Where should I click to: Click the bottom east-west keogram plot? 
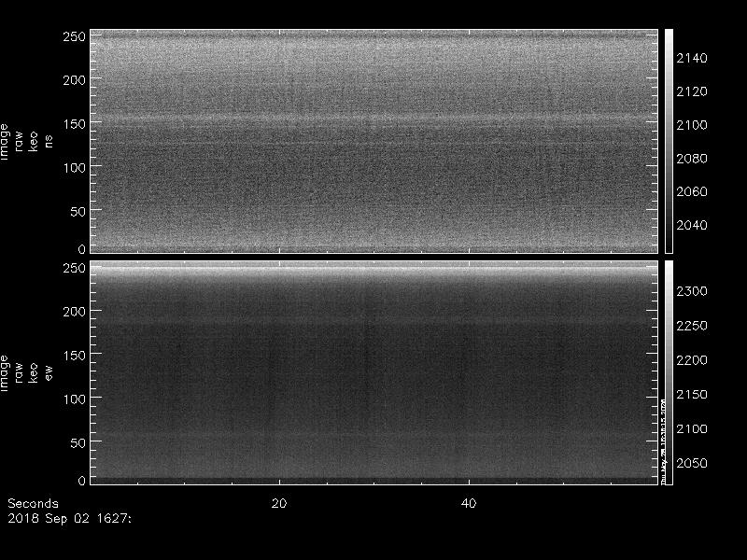374,372
